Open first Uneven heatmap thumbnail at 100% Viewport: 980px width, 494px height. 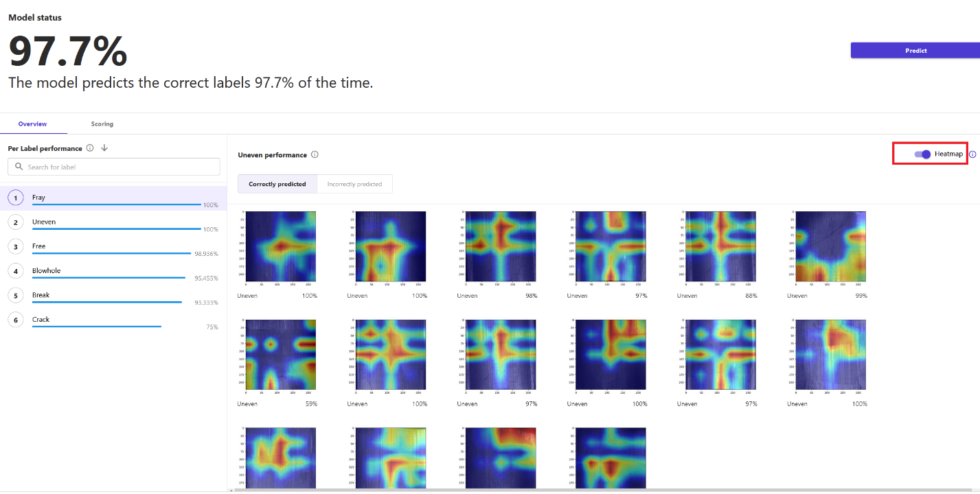tap(277, 248)
